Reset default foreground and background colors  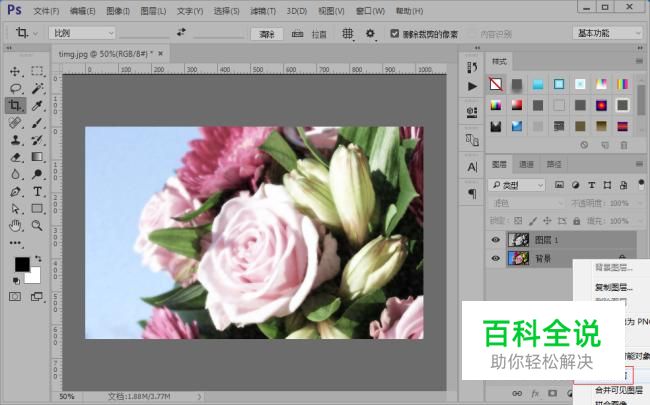pyautogui.click(x=16, y=281)
